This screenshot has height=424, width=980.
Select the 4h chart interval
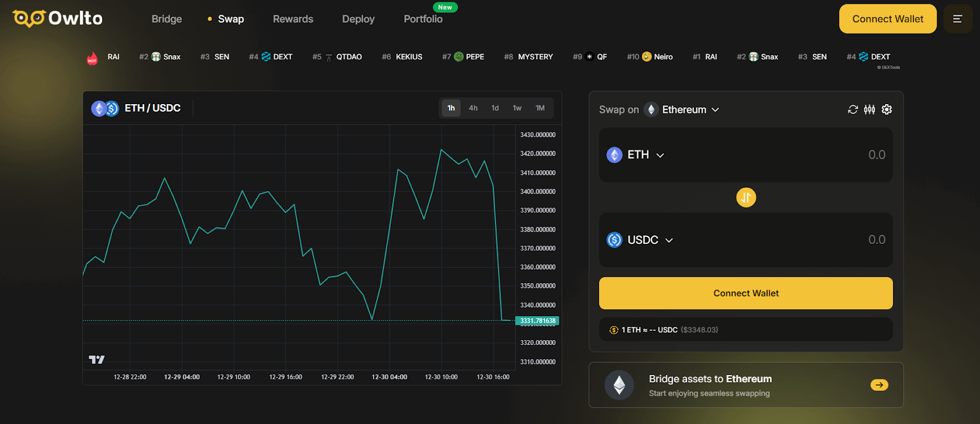point(473,108)
